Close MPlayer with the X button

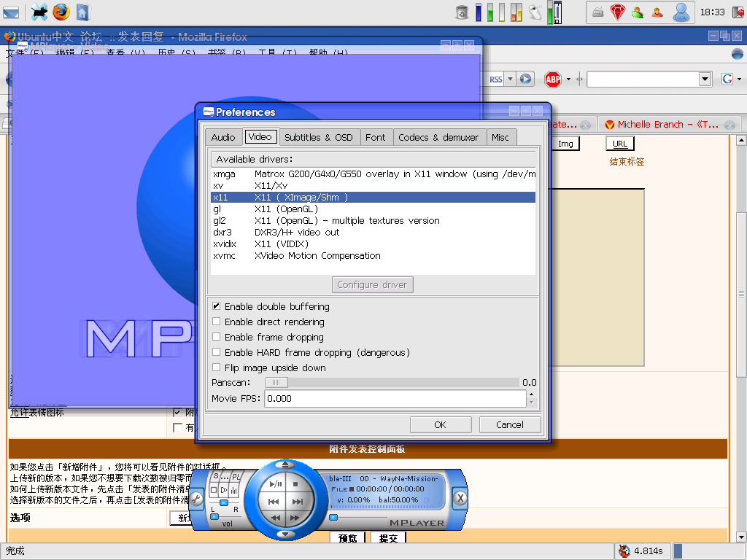click(460, 499)
